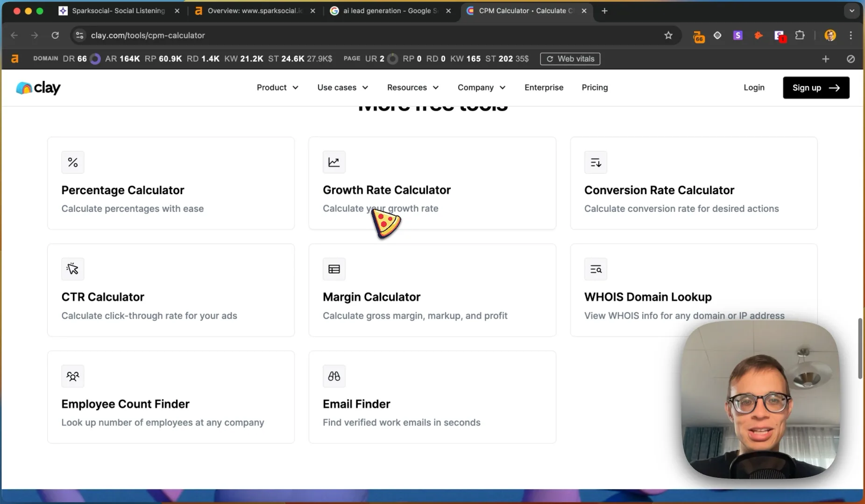Switch to the ai lead generation Google tab

[390, 11]
